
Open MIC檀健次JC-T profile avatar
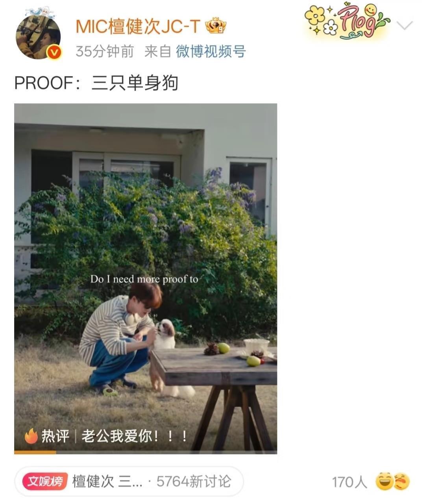[38, 37]
